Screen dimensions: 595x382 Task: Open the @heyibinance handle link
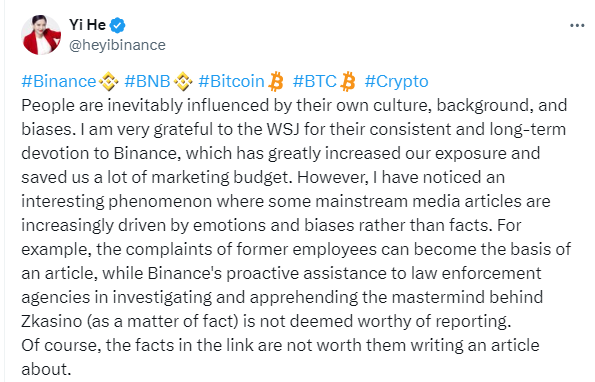click(x=117, y=45)
